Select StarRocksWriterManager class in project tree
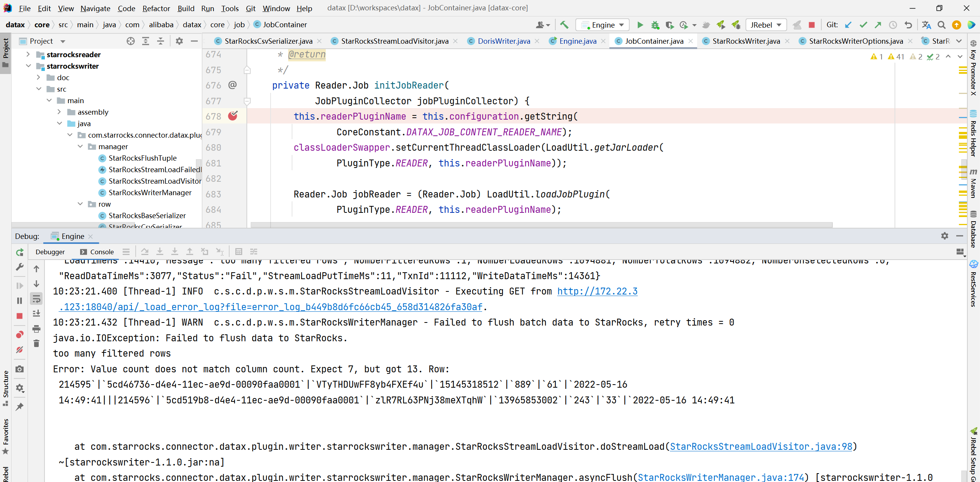This screenshot has height=482, width=980. (x=150, y=192)
